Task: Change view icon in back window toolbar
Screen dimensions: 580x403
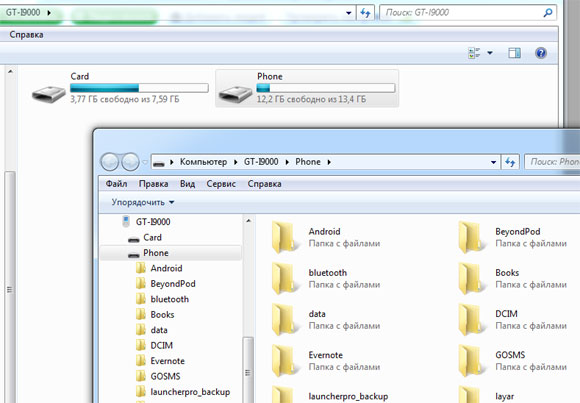Action: click(474, 53)
